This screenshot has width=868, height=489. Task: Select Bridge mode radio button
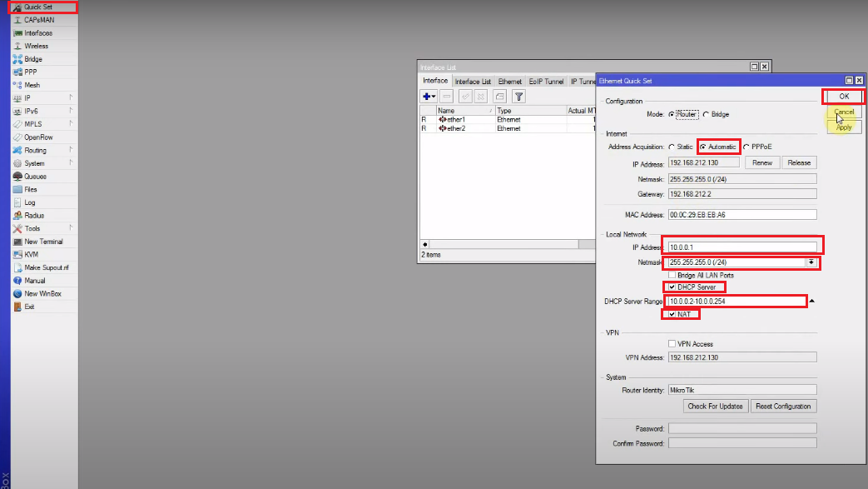tap(706, 114)
